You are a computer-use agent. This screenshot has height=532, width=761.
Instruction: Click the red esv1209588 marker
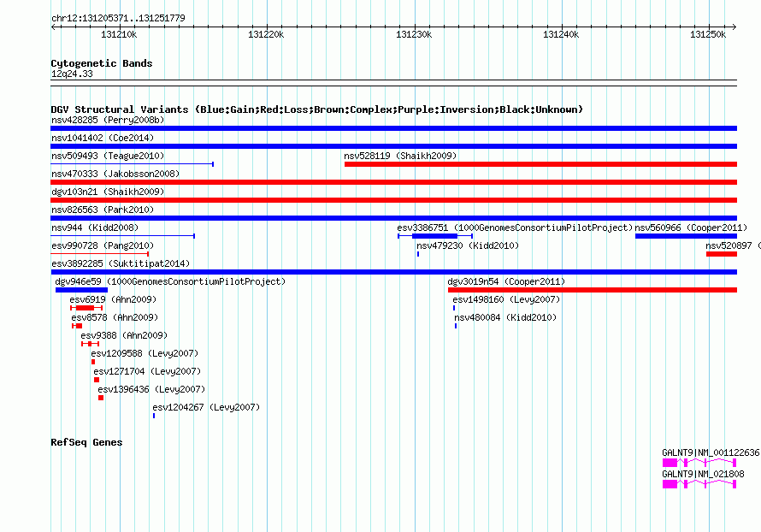click(x=93, y=362)
